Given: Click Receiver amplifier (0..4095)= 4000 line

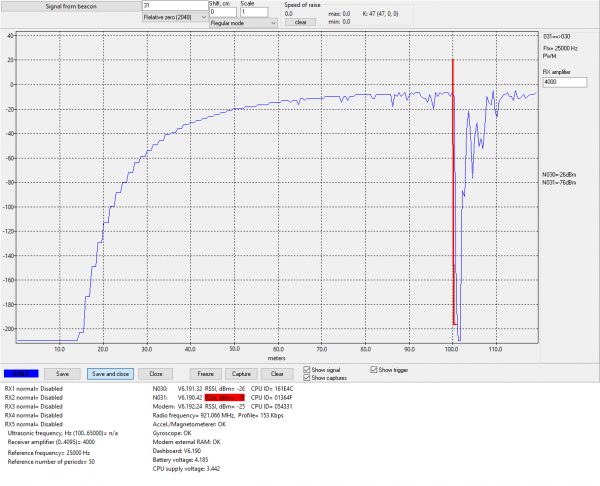Looking at the screenshot, I should (51, 442).
